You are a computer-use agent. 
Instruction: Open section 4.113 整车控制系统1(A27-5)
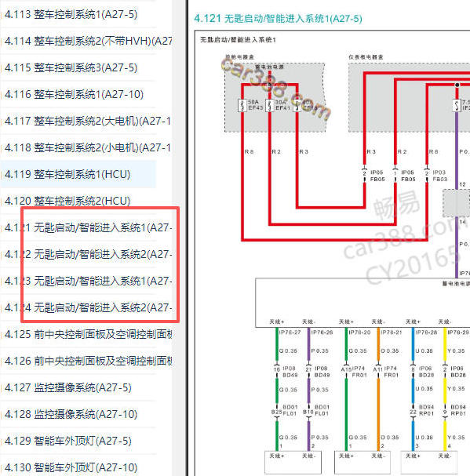[x=71, y=14]
